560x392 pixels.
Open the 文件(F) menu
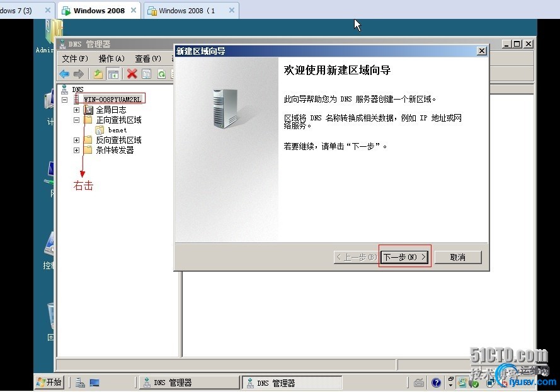pos(74,59)
